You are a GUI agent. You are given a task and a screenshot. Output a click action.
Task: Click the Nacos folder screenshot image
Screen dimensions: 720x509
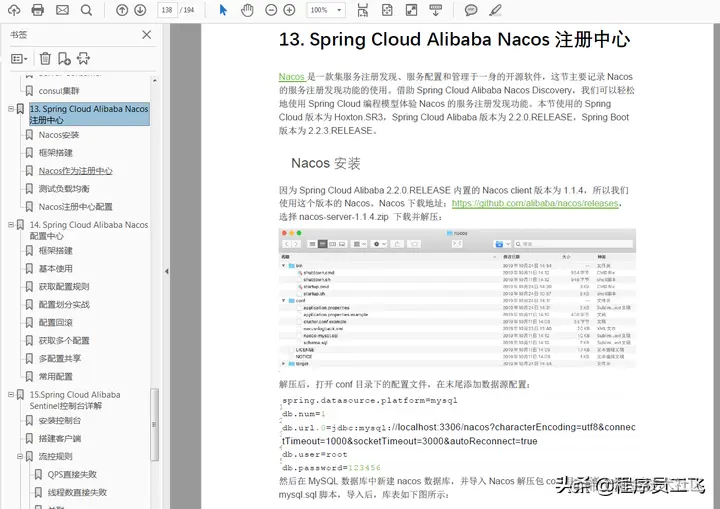pyautogui.click(x=457, y=298)
